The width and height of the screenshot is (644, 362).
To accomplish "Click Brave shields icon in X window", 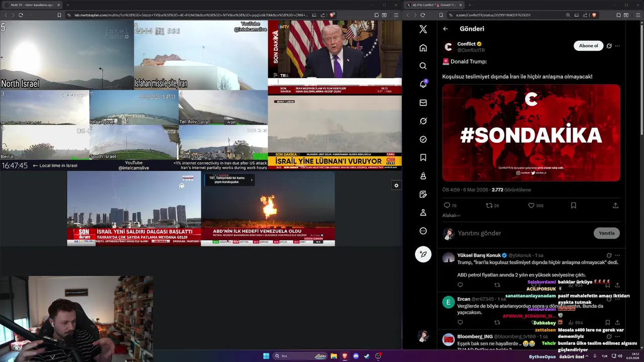I will (594, 15).
